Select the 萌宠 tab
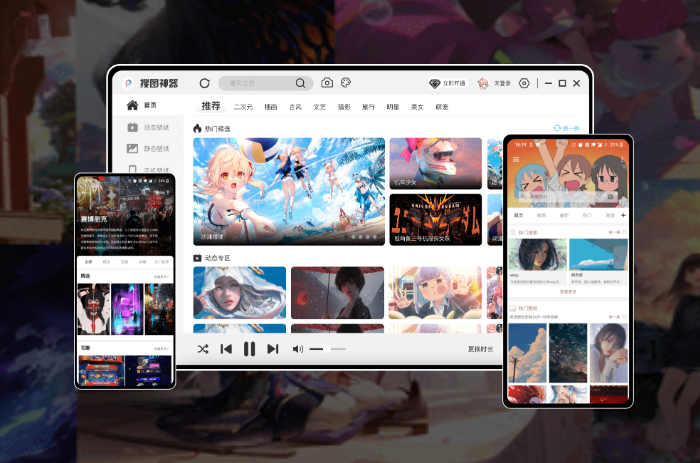This screenshot has width=700, height=463. [x=442, y=107]
